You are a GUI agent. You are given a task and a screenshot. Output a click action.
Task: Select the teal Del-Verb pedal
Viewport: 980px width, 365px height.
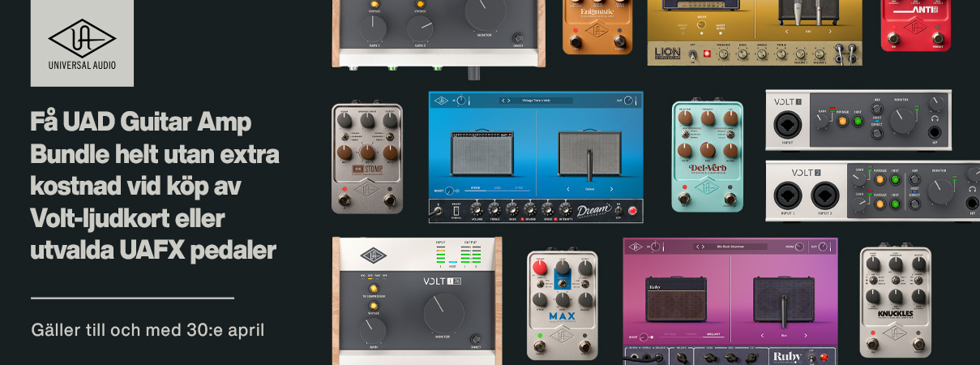[x=707, y=156]
